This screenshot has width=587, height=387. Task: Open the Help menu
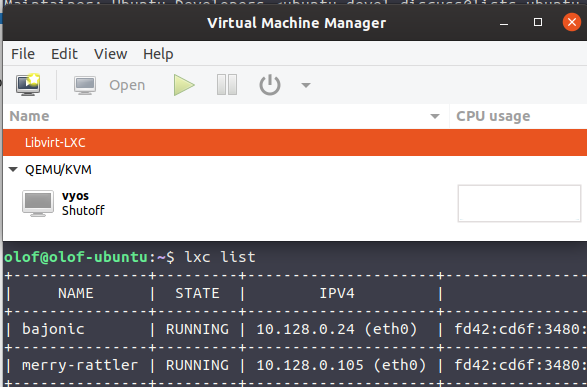[x=158, y=54]
